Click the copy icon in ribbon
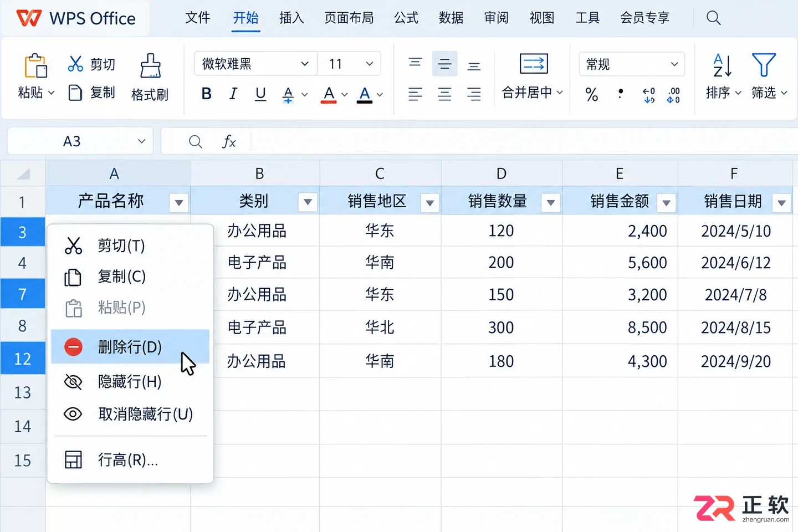 click(75, 93)
